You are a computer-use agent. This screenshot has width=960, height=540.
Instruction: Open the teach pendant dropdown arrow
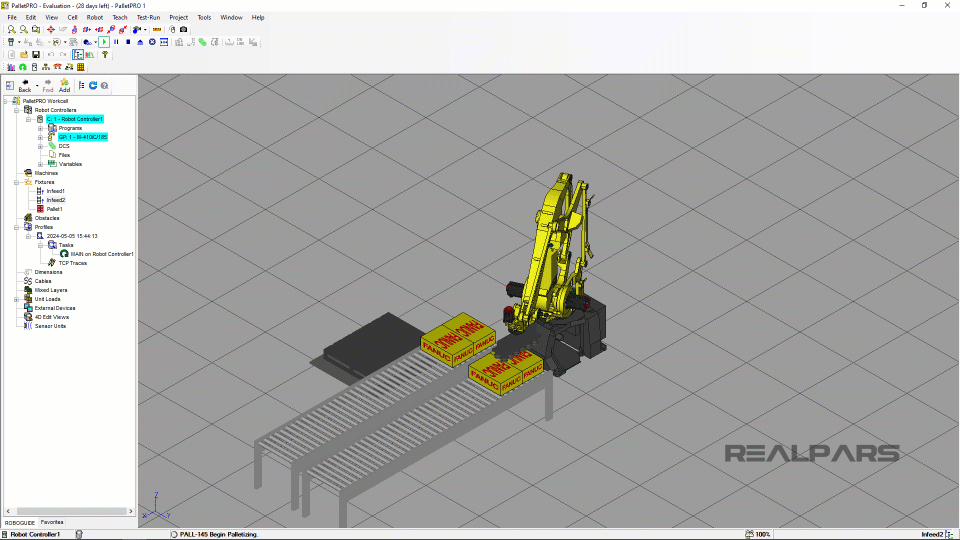(x=19, y=42)
